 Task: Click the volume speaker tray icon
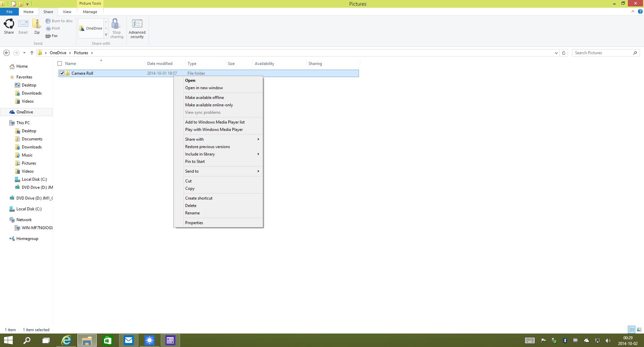(608, 341)
